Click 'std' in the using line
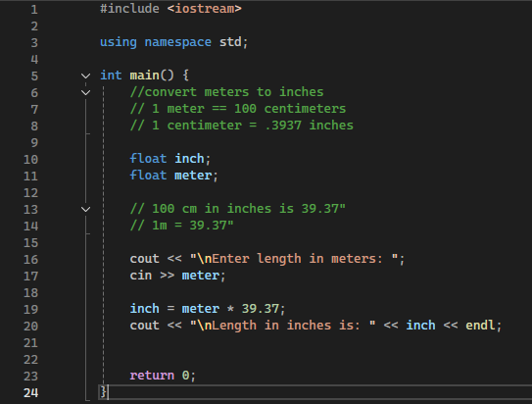 click(230, 42)
